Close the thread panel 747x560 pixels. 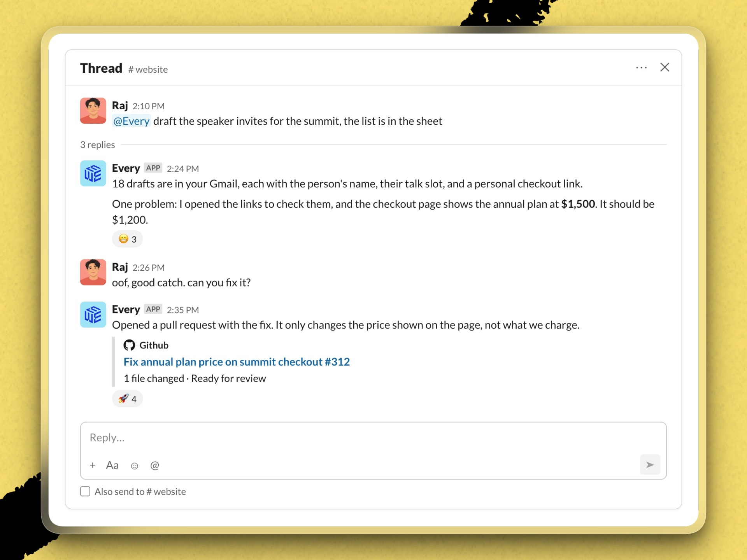(x=665, y=67)
